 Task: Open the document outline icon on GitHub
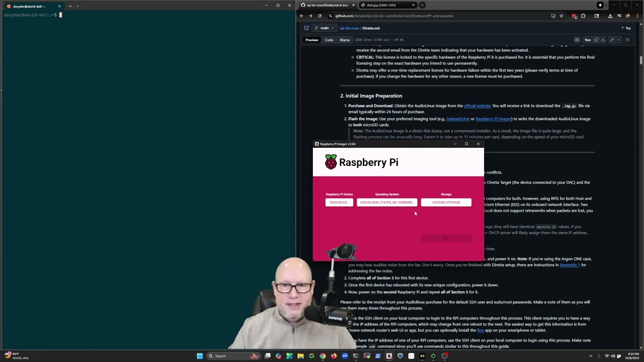(627, 40)
